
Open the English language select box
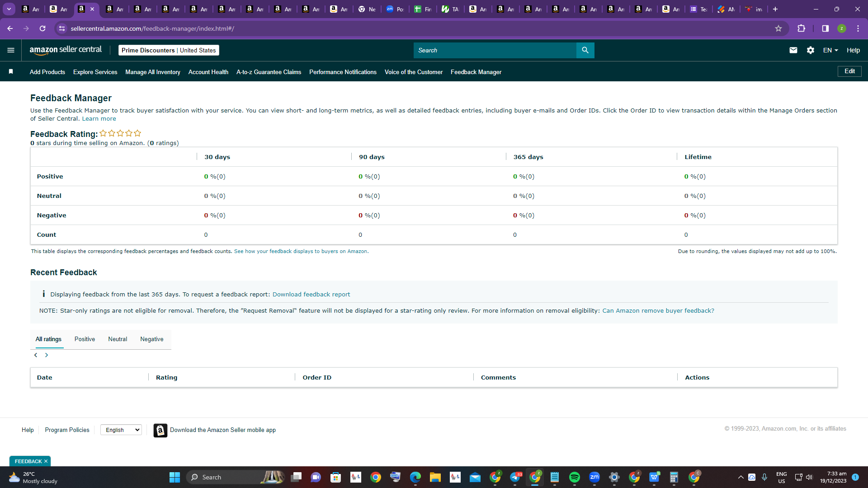(x=121, y=430)
